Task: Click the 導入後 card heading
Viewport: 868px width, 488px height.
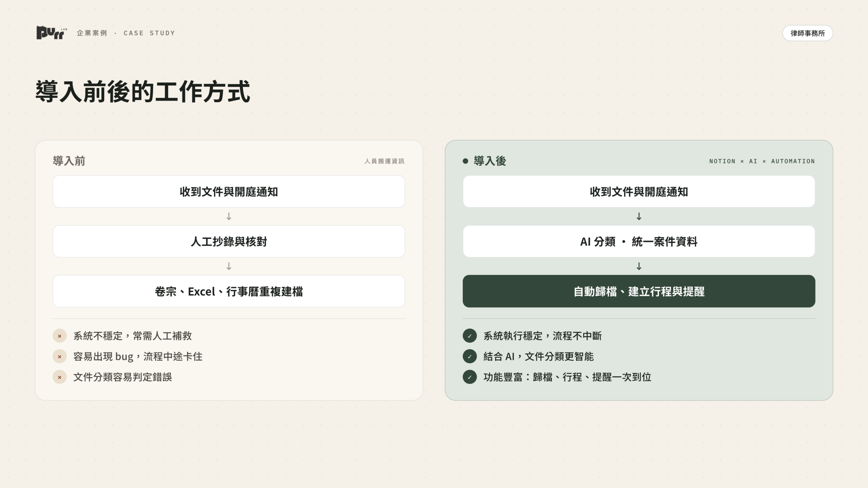Action: [x=490, y=161]
